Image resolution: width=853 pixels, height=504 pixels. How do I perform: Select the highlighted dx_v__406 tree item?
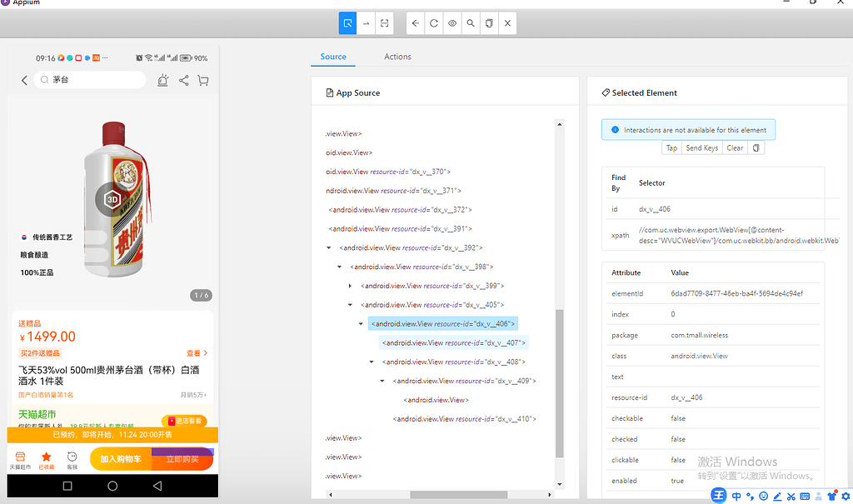pyautogui.click(x=443, y=323)
